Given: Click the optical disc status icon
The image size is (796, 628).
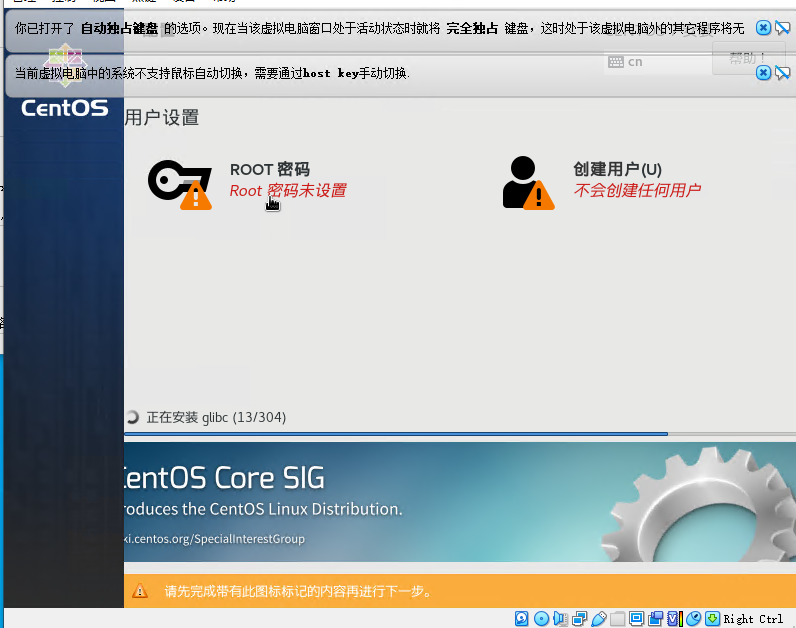Looking at the screenshot, I should click(541, 618).
